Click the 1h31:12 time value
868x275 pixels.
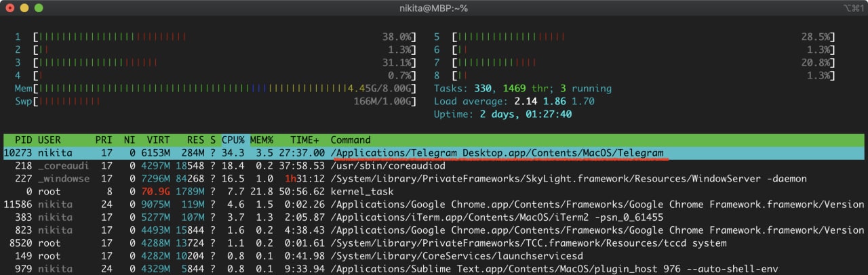point(304,179)
